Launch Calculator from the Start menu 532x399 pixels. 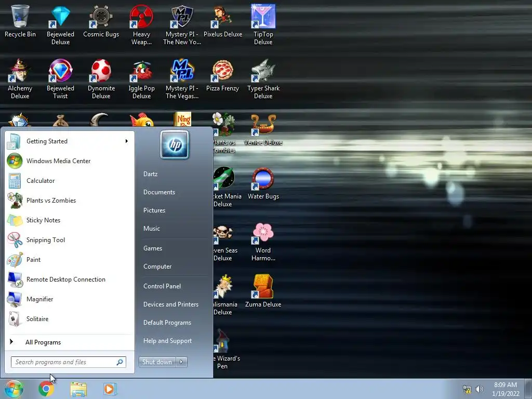tap(70, 180)
